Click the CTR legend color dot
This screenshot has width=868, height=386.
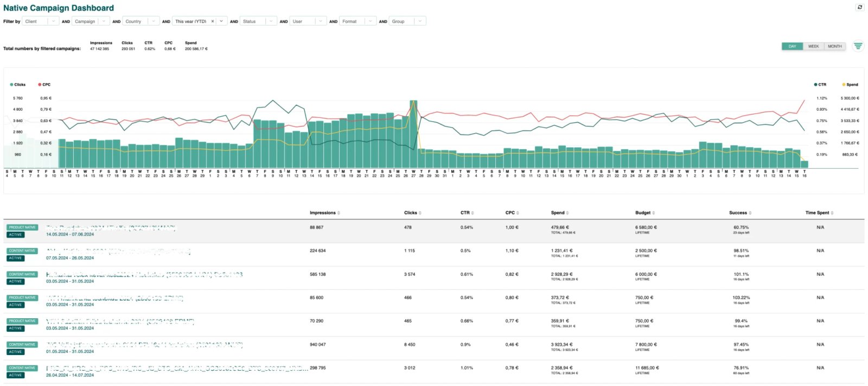coord(815,85)
